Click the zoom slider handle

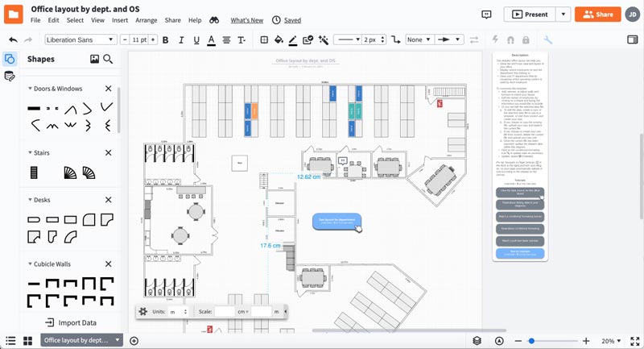click(x=531, y=341)
